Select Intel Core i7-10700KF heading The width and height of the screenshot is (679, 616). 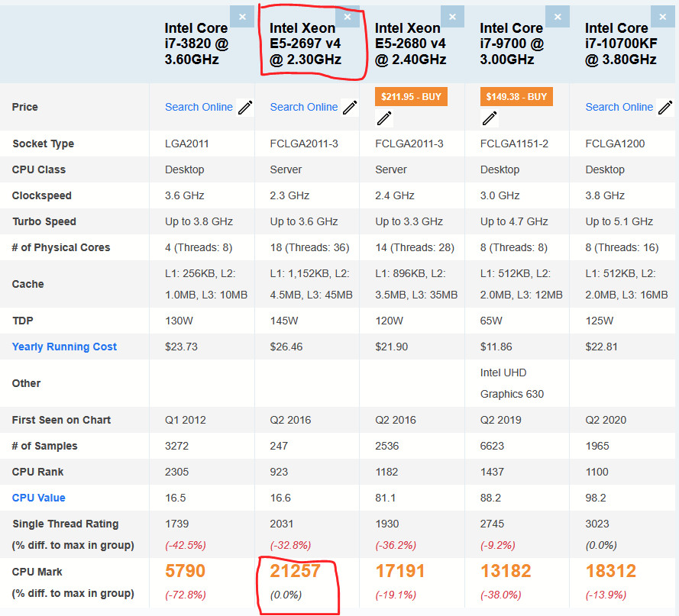(621, 44)
